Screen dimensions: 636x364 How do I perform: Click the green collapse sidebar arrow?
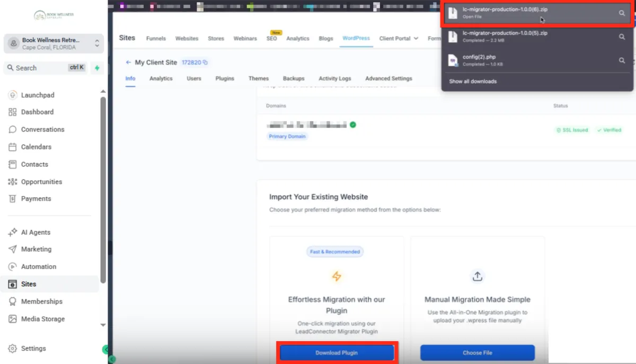coord(106,349)
